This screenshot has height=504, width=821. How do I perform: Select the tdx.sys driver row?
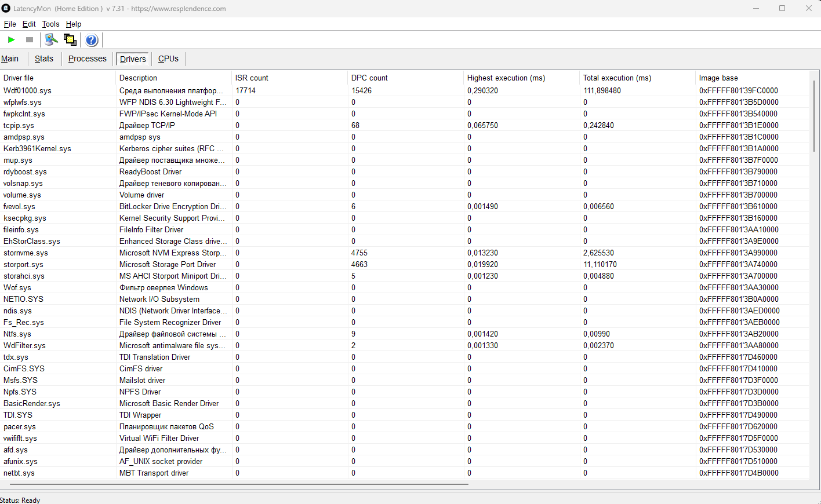click(405, 357)
